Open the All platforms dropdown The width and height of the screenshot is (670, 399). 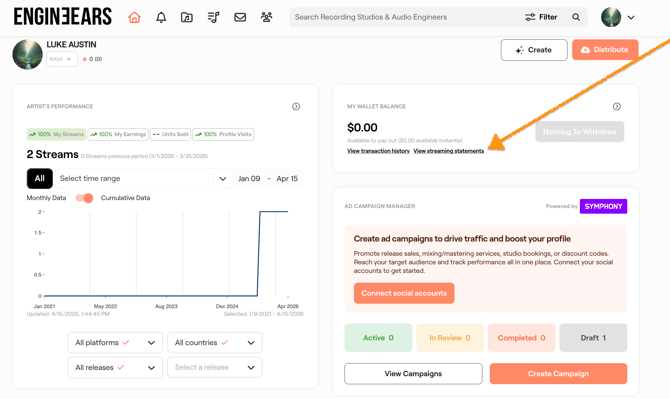coord(115,343)
